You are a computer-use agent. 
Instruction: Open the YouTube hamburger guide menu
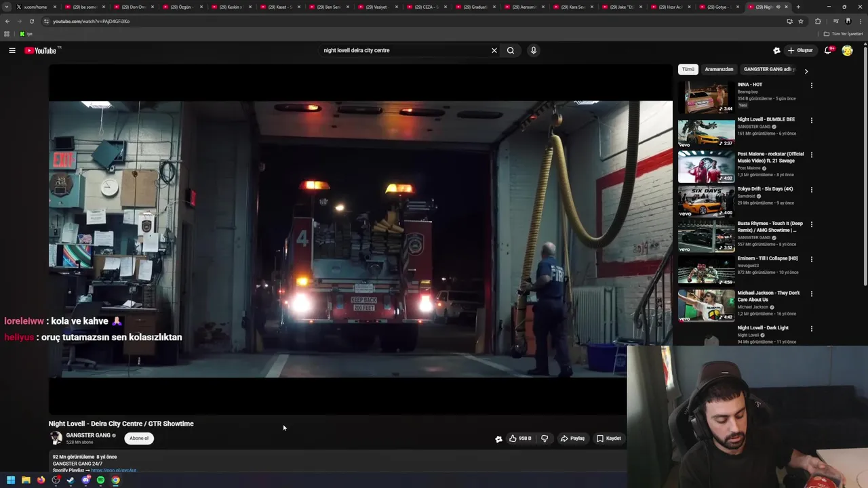[12, 50]
